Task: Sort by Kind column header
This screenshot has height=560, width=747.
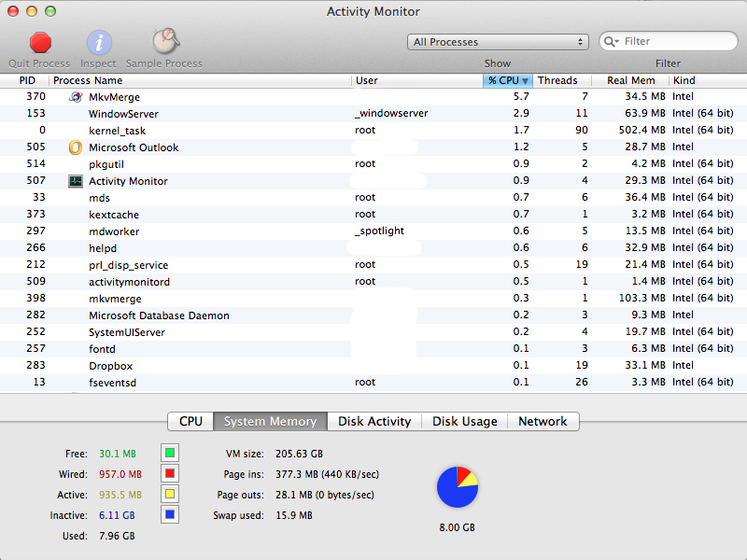Action: (x=708, y=80)
